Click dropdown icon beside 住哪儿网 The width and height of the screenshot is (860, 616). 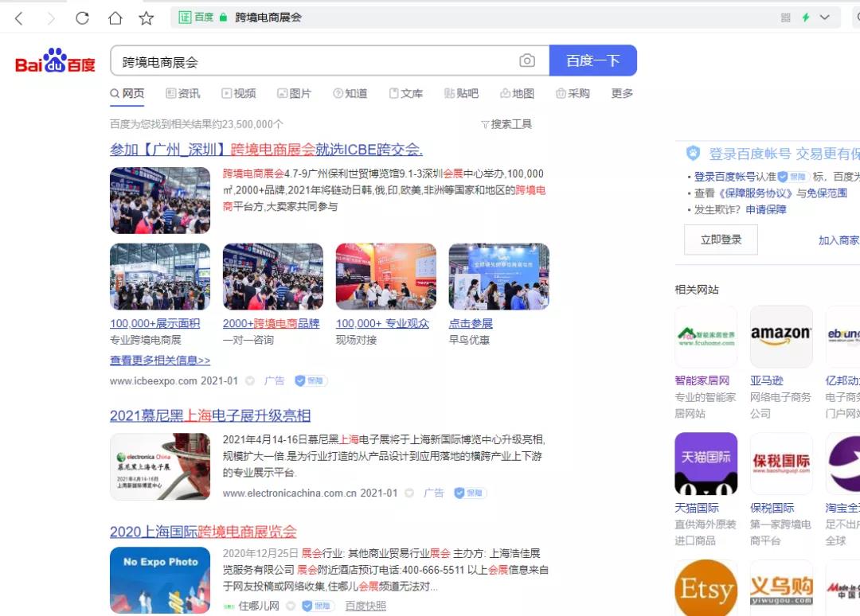(x=291, y=606)
